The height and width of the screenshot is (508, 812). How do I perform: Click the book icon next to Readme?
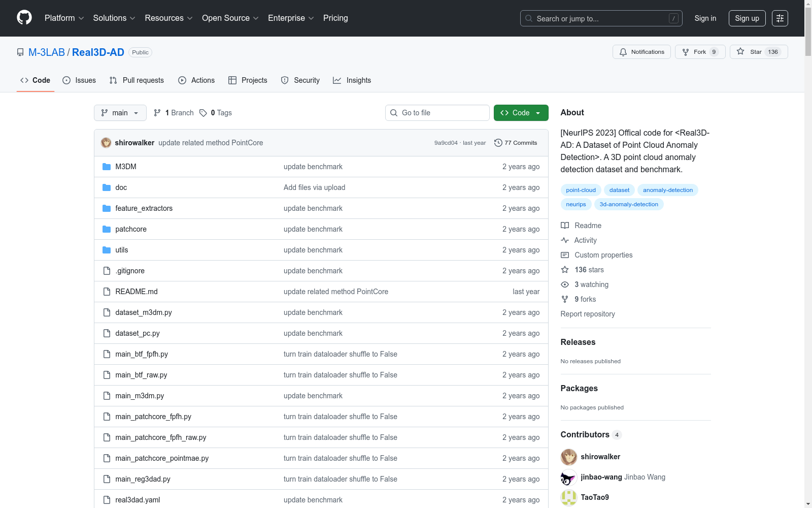point(565,226)
